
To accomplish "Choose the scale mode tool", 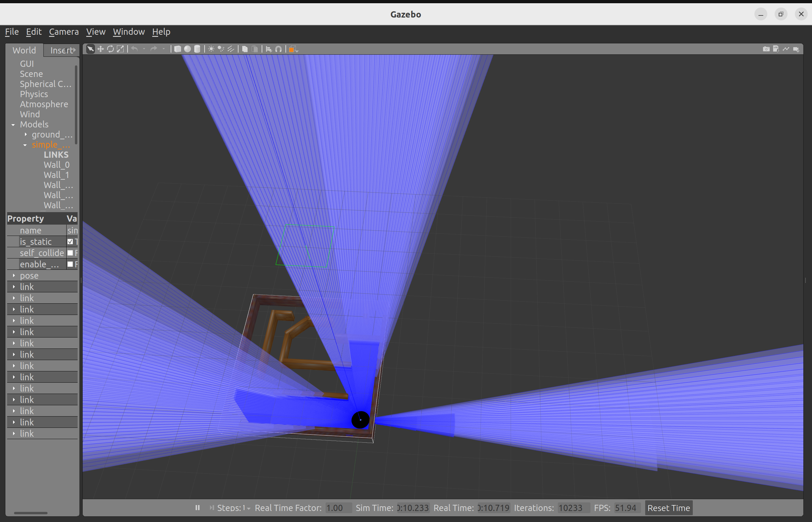I will click(x=120, y=49).
